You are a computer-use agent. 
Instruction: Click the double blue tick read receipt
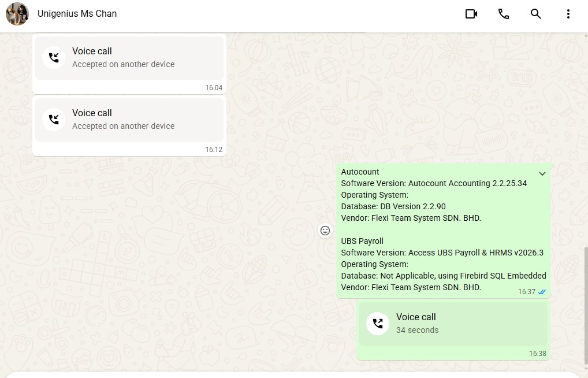[x=542, y=292]
